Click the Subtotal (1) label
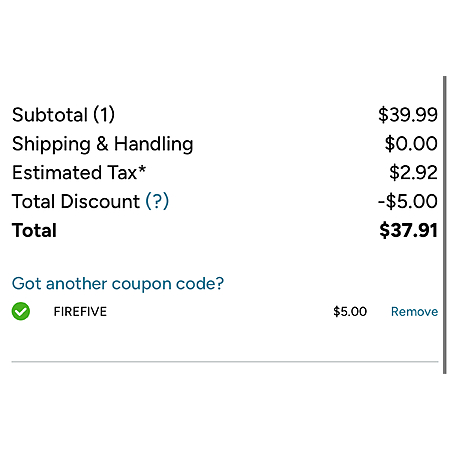 click(x=63, y=115)
